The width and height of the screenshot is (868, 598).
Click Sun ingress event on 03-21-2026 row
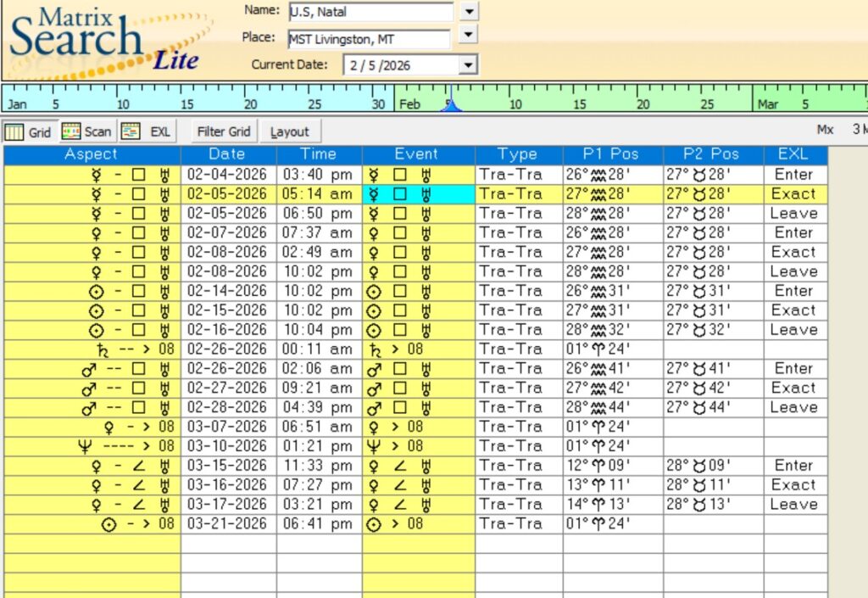[392, 524]
